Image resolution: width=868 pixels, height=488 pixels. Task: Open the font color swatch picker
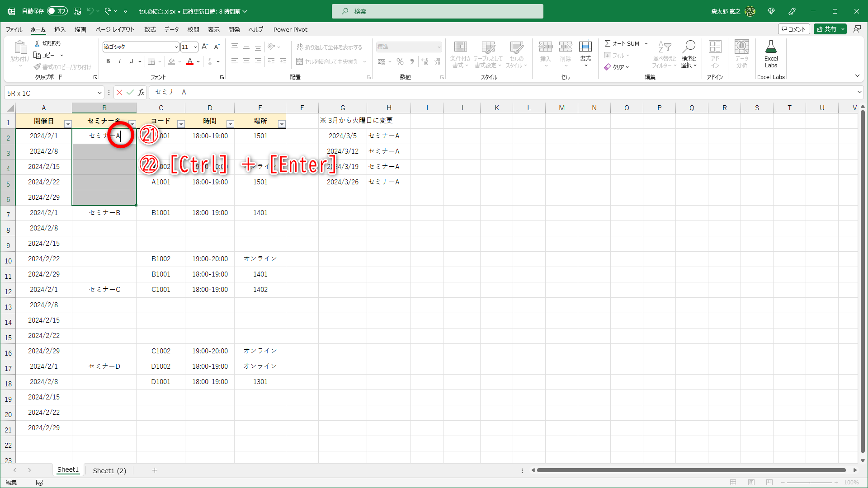[198, 61]
